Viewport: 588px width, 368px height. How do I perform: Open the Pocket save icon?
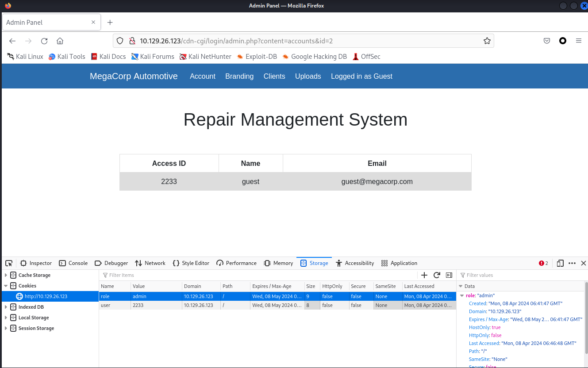(547, 41)
